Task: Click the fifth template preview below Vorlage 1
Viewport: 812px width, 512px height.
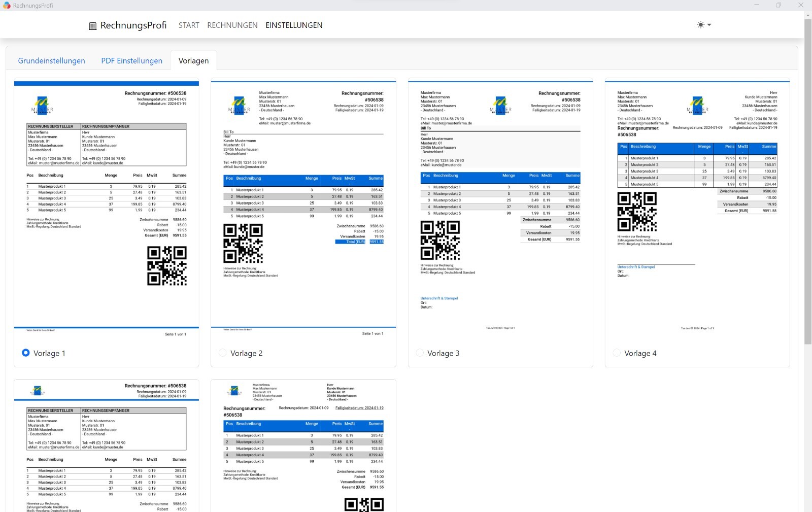Action: [x=107, y=446]
